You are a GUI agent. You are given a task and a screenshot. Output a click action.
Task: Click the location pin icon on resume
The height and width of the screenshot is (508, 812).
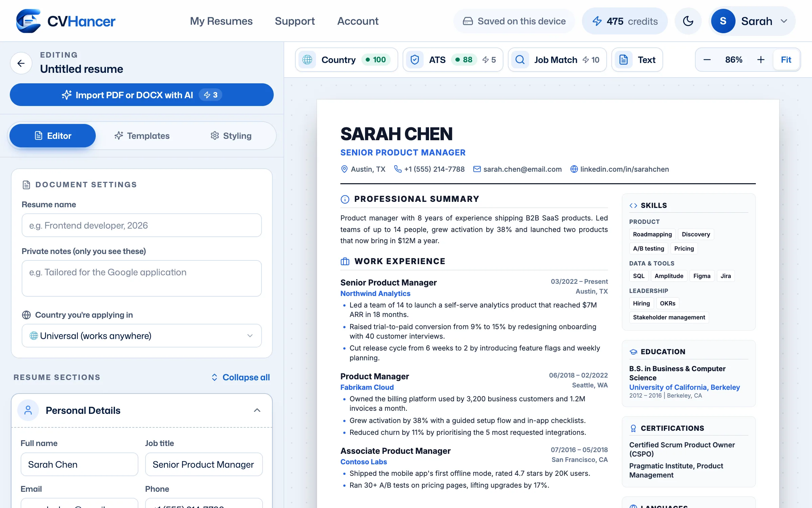(x=344, y=169)
